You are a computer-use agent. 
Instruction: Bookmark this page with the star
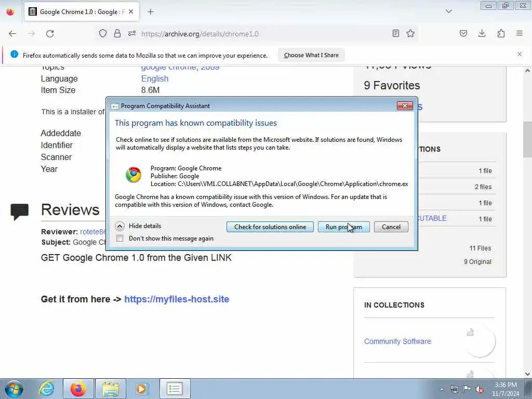410,33
